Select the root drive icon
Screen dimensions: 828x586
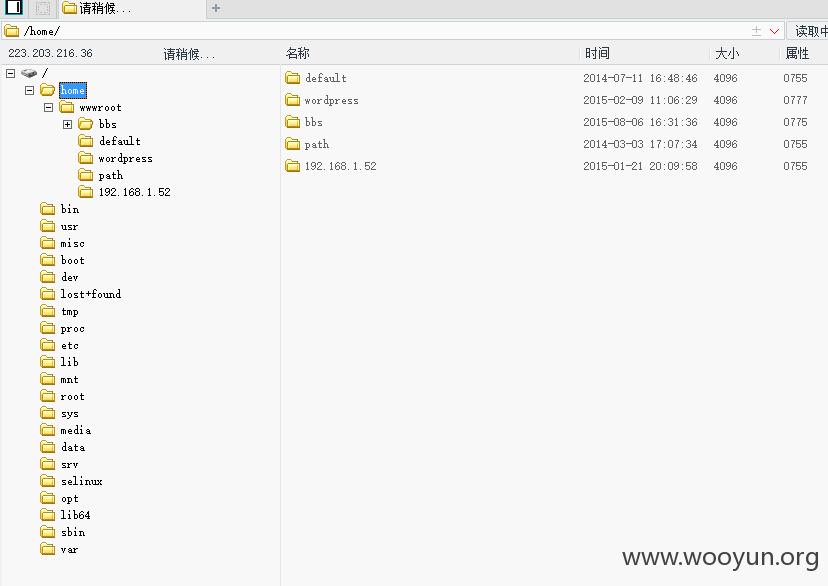point(29,73)
